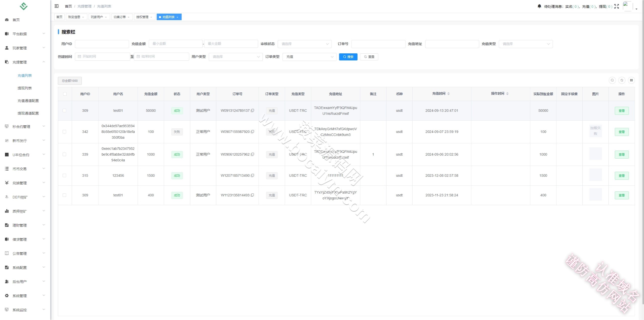
Task: Sort by 充值时间 column arrows
Action: click(449, 94)
